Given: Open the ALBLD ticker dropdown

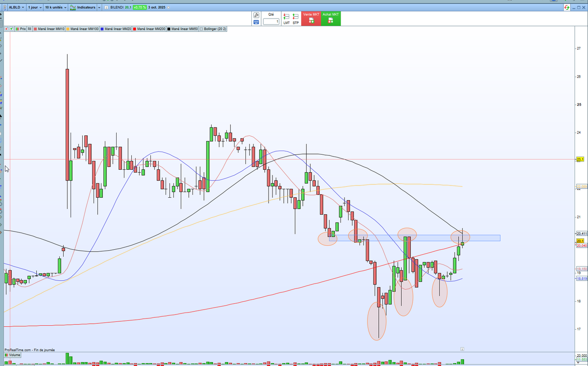Looking at the screenshot, I should 16,7.
